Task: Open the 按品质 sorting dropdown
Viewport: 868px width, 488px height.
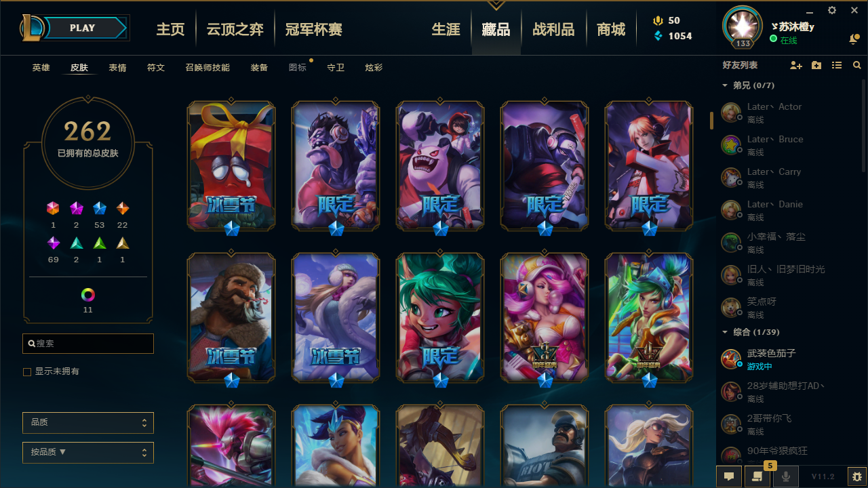Action: [88, 452]
